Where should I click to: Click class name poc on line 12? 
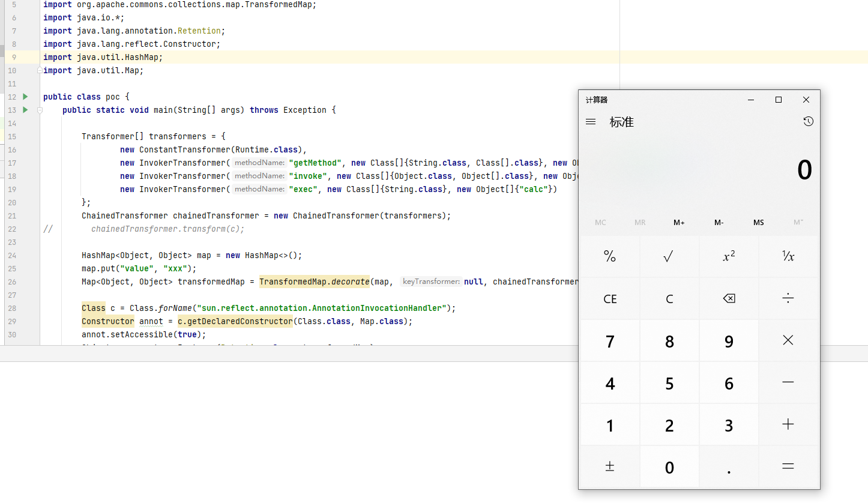[113, 97]
